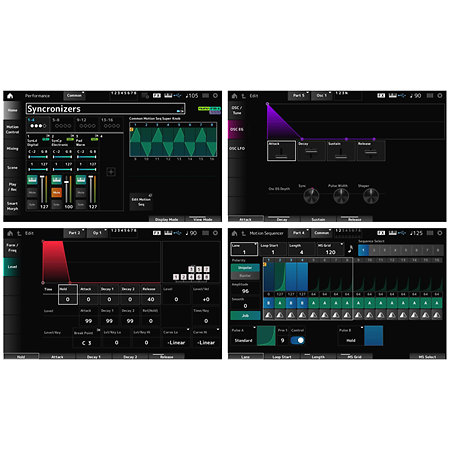
Task: Open the Smart Morph tab
Action: pos(12,206)
